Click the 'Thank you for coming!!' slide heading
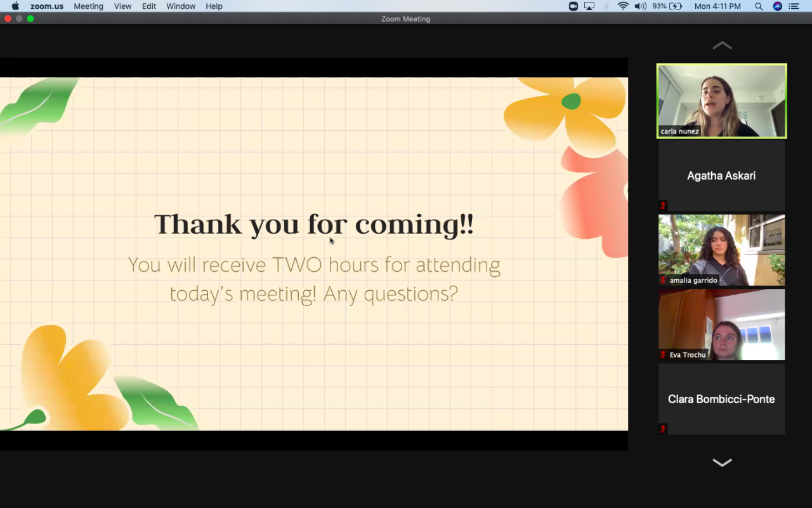 click(x=314, y=224)
